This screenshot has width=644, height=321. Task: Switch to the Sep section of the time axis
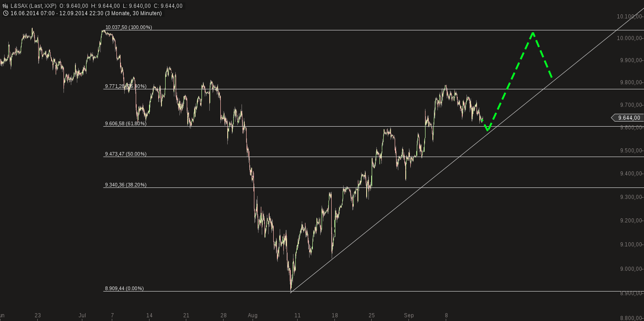click(x=409, y=316)
